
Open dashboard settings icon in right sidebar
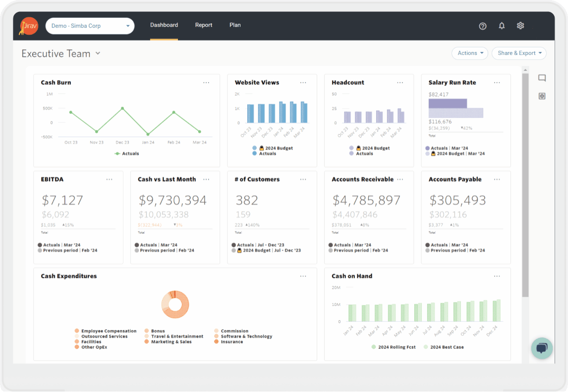coord(542,96)
